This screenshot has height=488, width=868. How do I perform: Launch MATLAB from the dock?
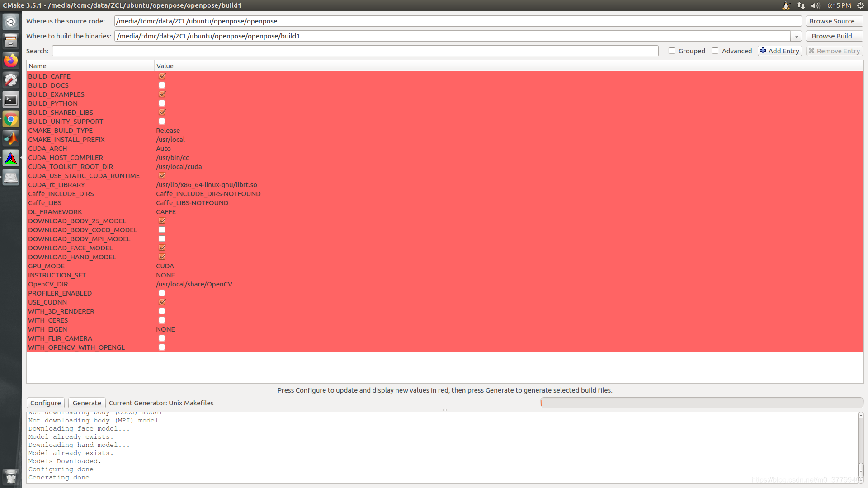coord(11,139)
